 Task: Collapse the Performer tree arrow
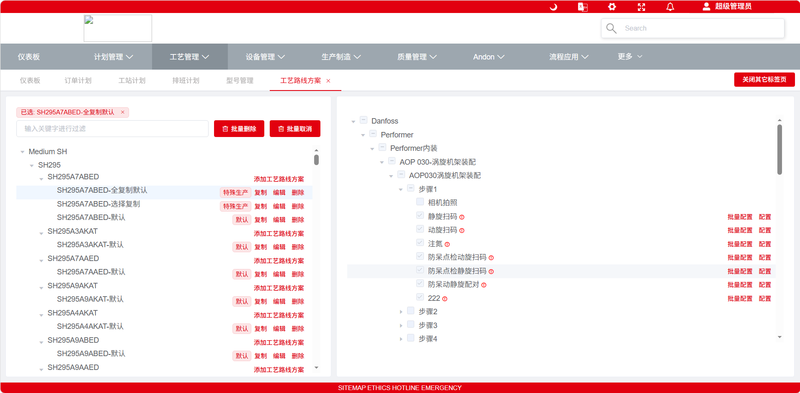[x=363, y=135]
